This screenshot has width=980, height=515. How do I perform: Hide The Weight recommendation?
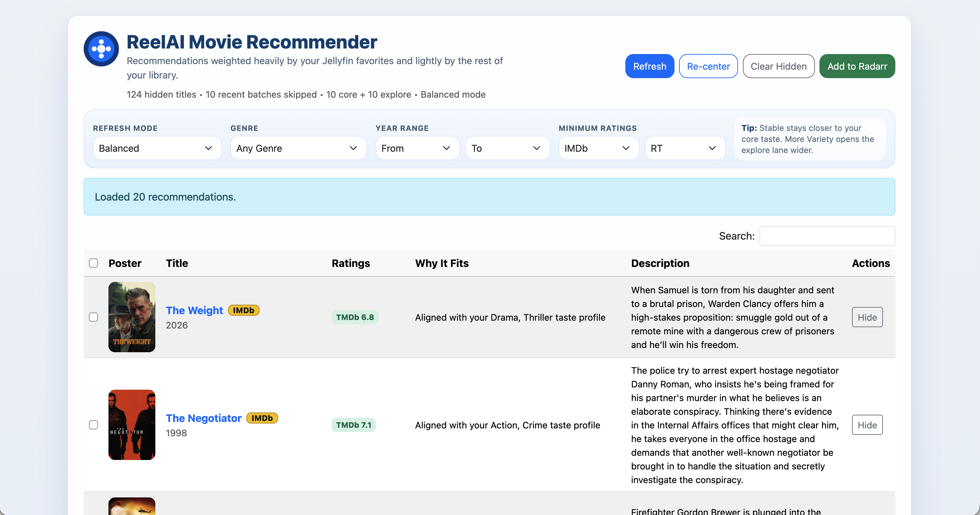coord(867,317)
